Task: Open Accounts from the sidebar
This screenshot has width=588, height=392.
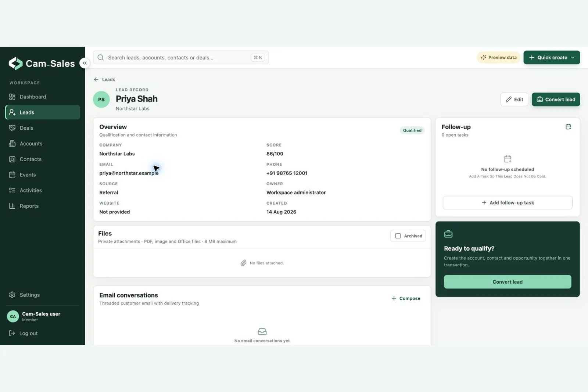Action: tap(43, 144)
